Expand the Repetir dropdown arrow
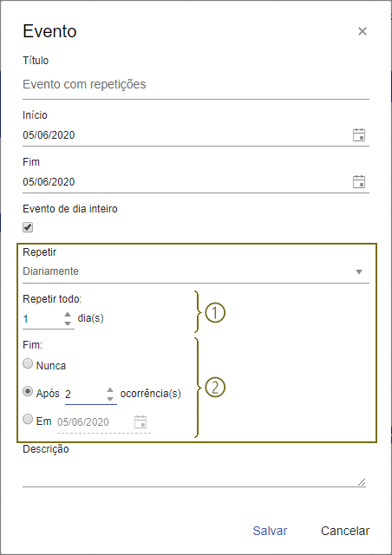The image size is (392, 555). pos(359,271)
